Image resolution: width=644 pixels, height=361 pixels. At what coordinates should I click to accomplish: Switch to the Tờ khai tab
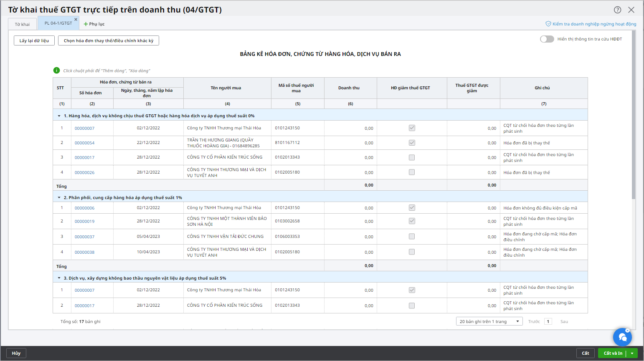[x=23, y=24]
